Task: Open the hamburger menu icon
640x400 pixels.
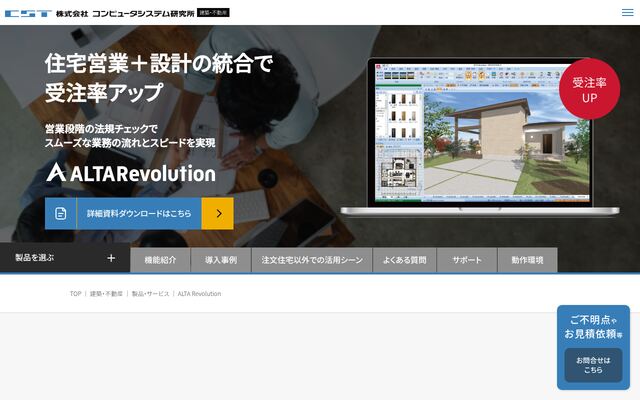Action: 627,13
